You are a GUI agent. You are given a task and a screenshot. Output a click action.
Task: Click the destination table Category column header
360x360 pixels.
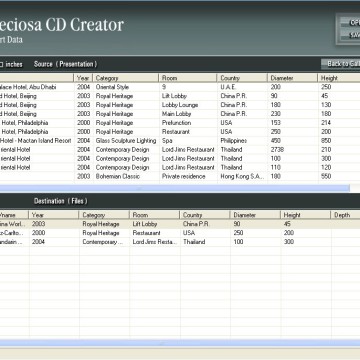tap(104, 215)
